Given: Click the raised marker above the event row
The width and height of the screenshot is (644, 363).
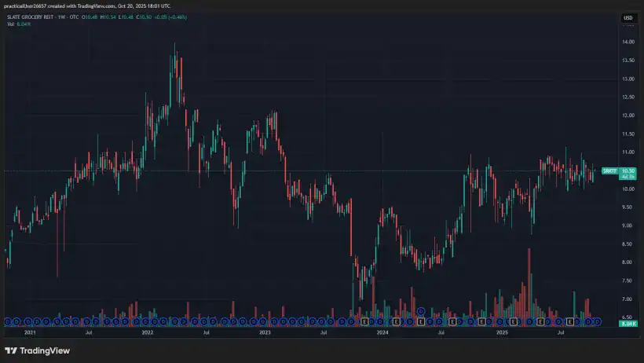Looking at the screenshot, I should tap(421, 312).
